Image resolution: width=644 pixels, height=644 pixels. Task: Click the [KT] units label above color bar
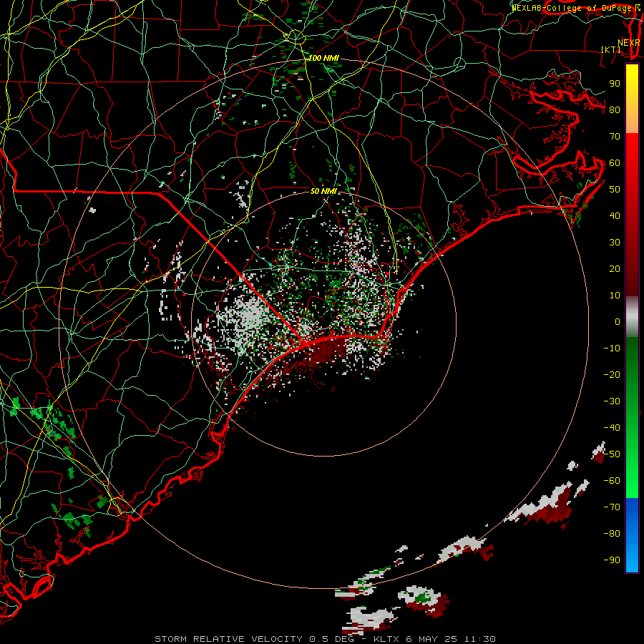611,49
